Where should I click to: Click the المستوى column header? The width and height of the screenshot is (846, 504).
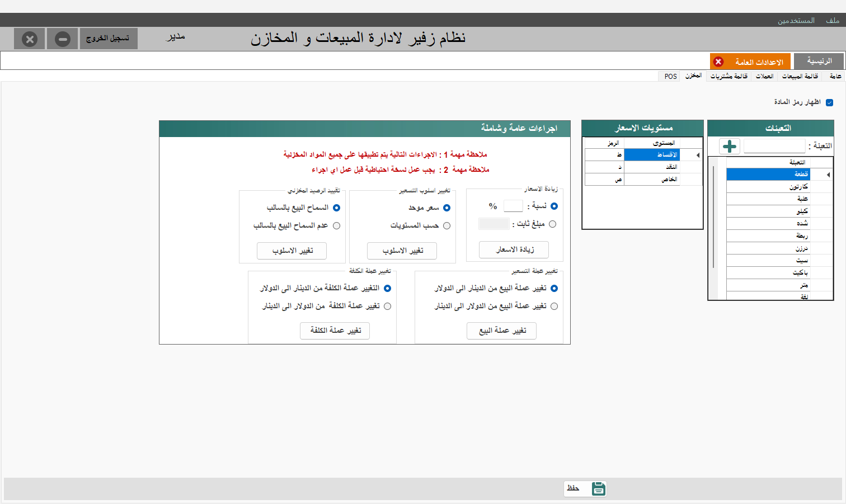click(652, 143)
